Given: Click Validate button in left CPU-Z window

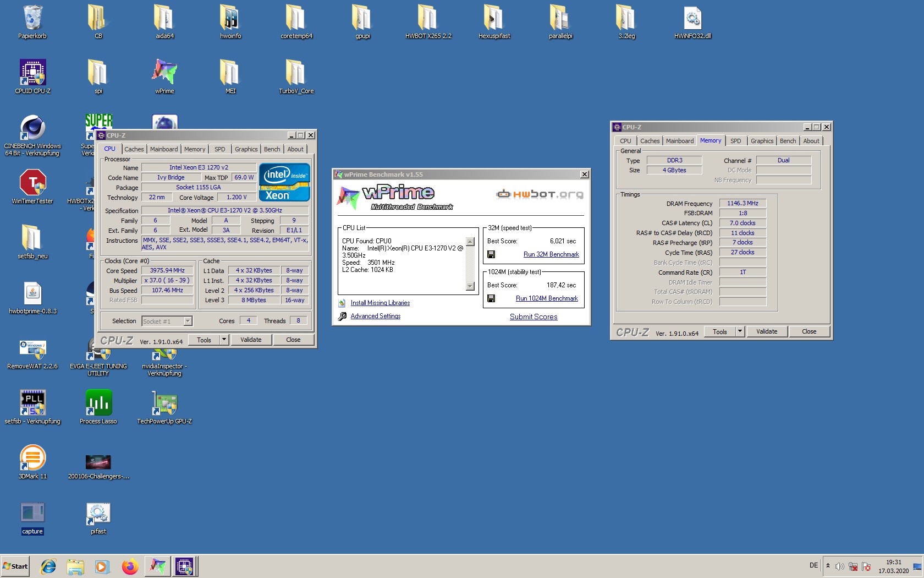Looking at the screenshot, I should click(x=251, y=340).
